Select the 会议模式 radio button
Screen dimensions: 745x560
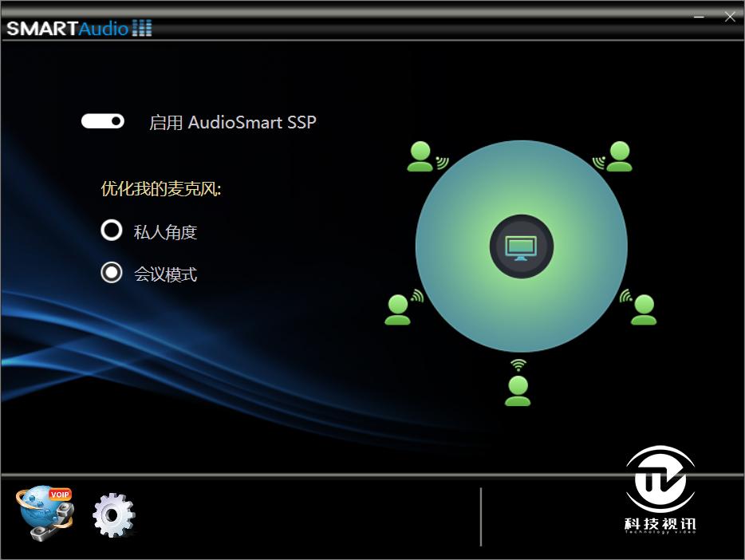112,273
